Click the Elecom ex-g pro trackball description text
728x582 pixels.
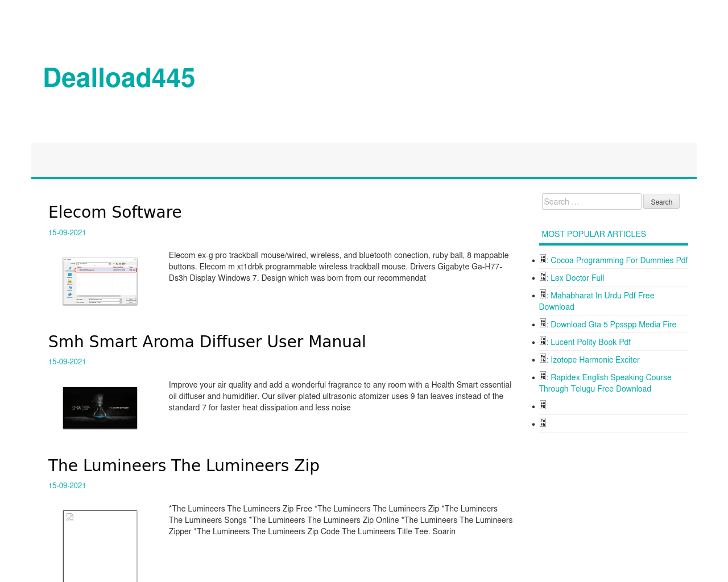click(338, 267)
